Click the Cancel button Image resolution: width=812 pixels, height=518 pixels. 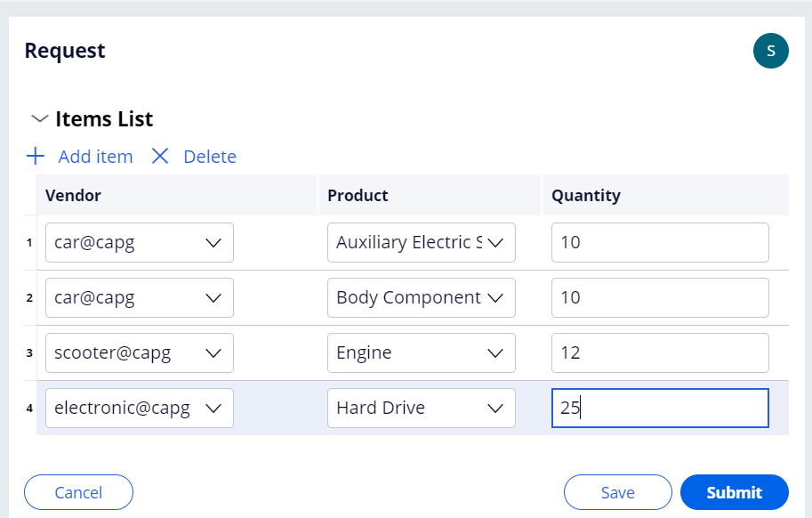(x=78, y=492)
